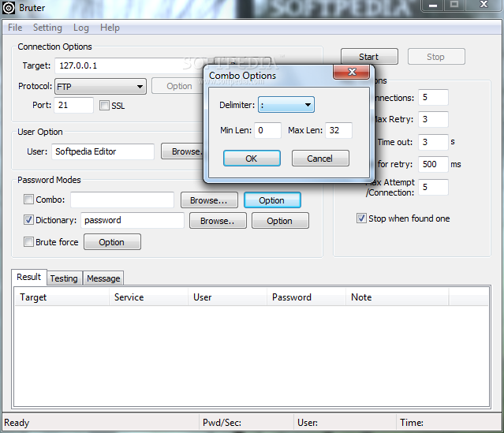Click the Combo file path field
This screenshot has width=504, height=433.
pos(122,200)
